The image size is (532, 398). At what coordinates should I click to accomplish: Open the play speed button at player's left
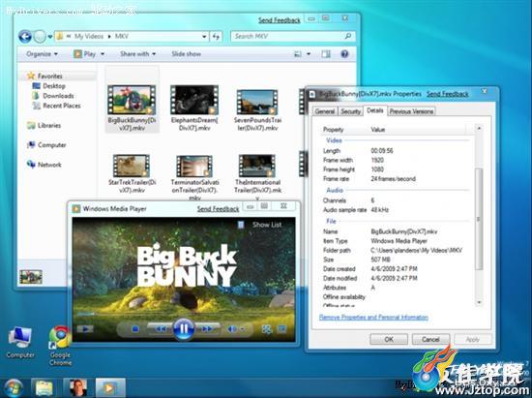[x=85, y=328]
